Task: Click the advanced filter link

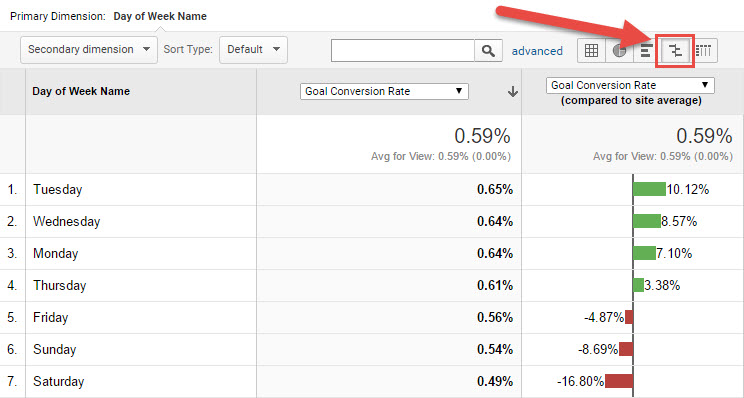Action: pyautogui.click(x=537, y=51)
